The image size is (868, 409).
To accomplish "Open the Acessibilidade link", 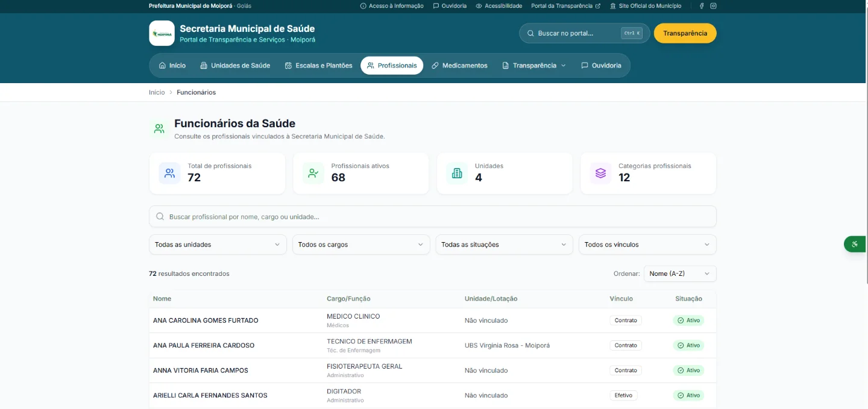I will click(x=499, y=6).
